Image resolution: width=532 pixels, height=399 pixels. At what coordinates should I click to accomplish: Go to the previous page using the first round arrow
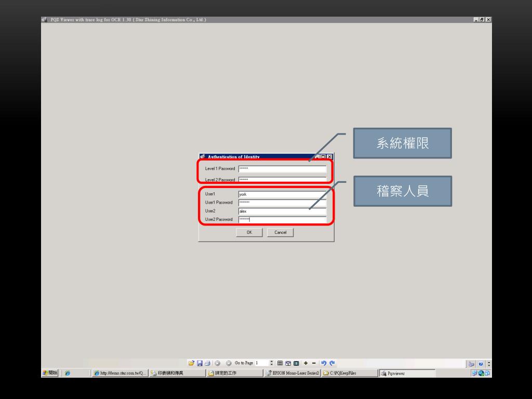[218, 363]
